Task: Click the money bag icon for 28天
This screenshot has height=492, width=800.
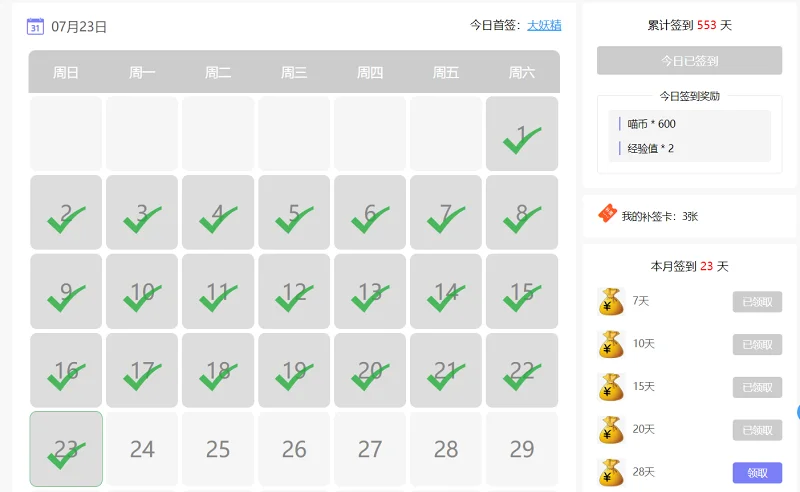Action: 611,473
